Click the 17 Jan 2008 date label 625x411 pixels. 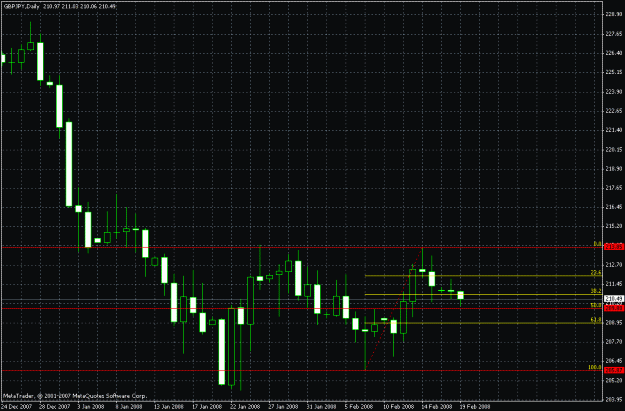pyautogui.click(x=207, y=407)
